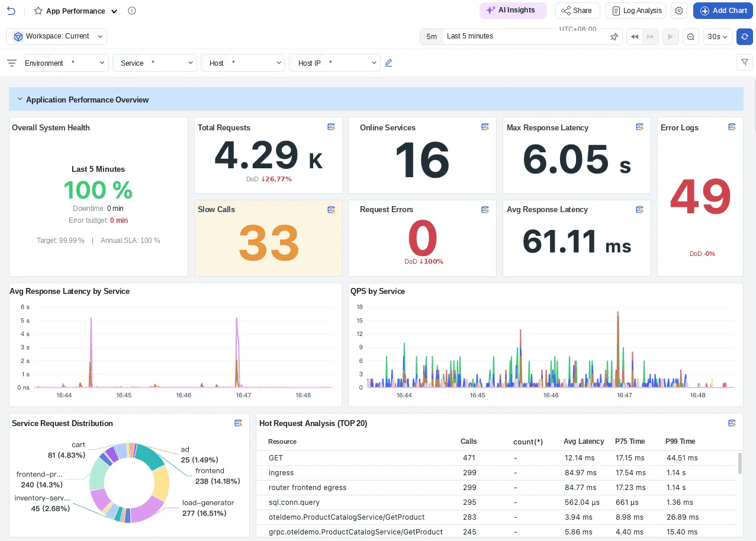756x541 pixels.
Task: Click the Calls column header
Action: pyautogui.click(x=469, y=441)
